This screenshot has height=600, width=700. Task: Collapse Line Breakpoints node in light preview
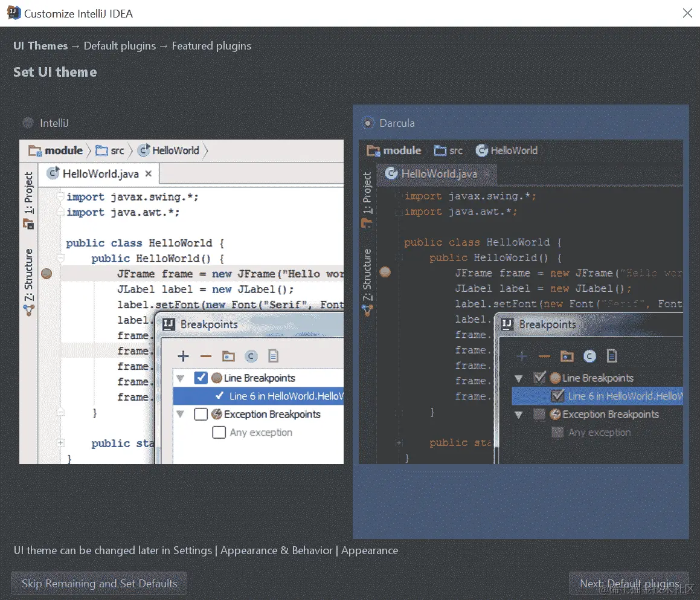181,378
